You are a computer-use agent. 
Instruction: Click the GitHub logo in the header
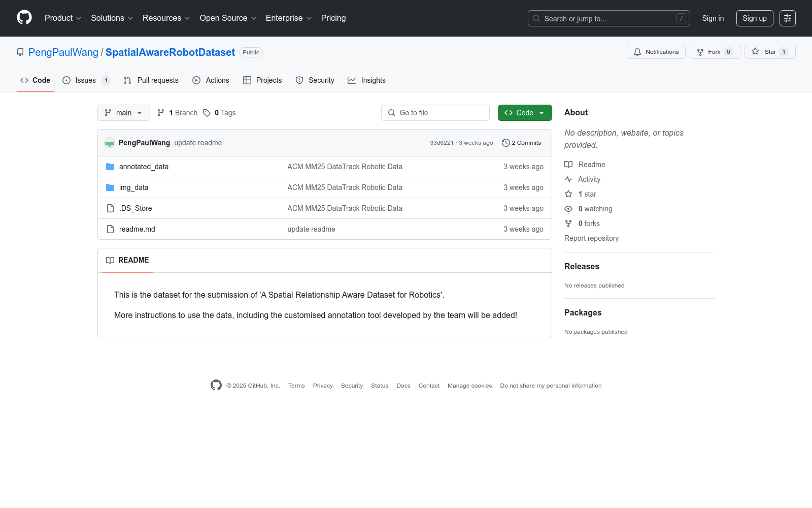[24, 18]
